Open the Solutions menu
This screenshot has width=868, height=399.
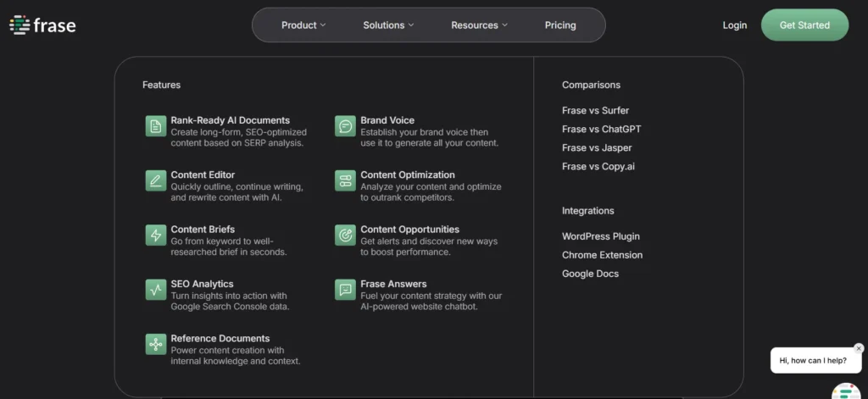(388, 25)
